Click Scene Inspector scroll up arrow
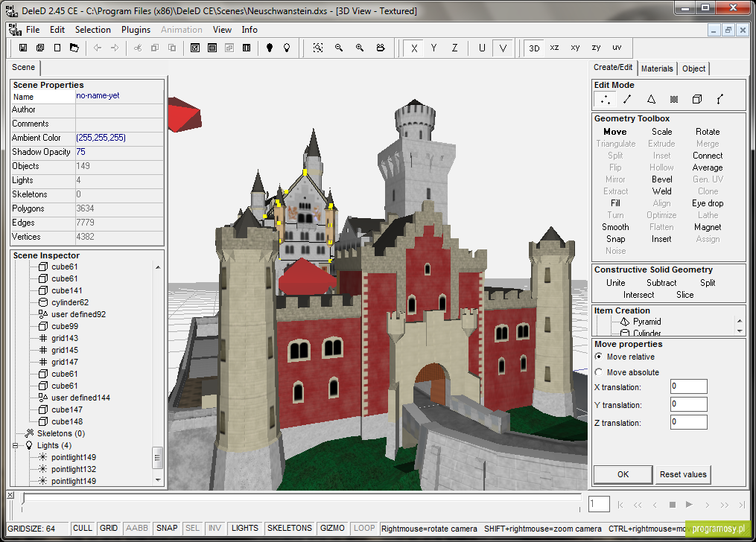The image size is (756, 542). 158,267
